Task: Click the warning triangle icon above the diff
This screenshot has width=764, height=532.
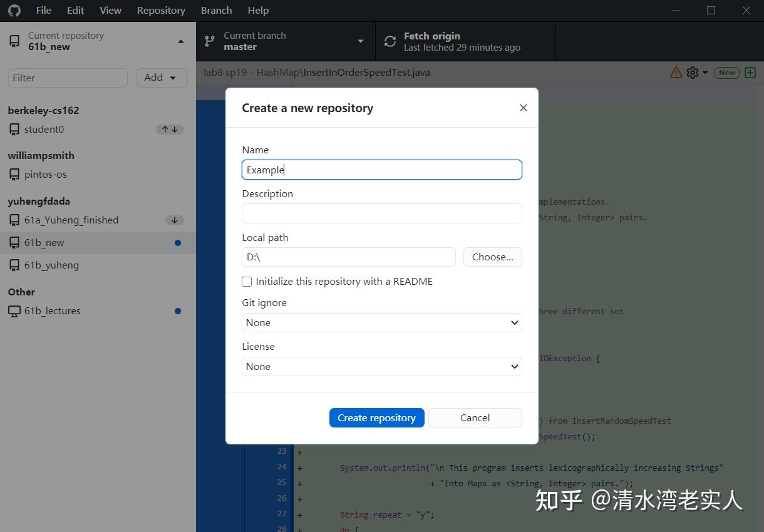Action: (675, 72)
